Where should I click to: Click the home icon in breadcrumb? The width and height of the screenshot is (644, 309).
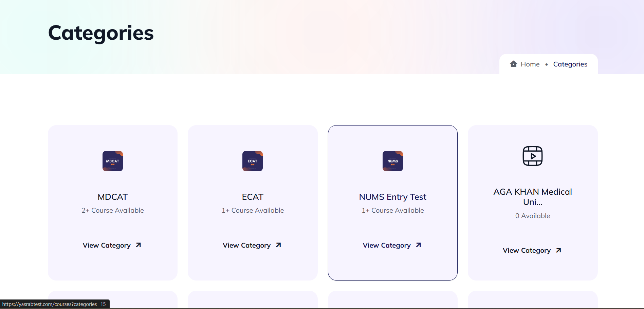[513, 64]
